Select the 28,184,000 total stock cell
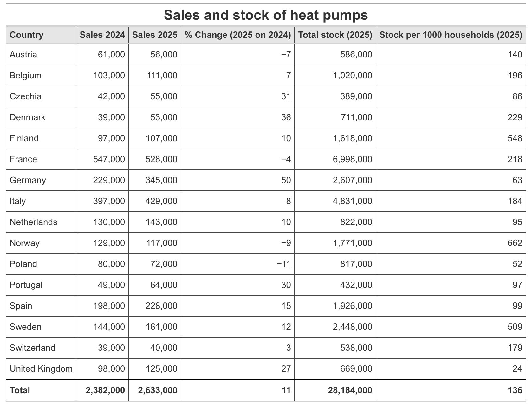This screenshot has width=532, height=405. [x=350, y=390]
